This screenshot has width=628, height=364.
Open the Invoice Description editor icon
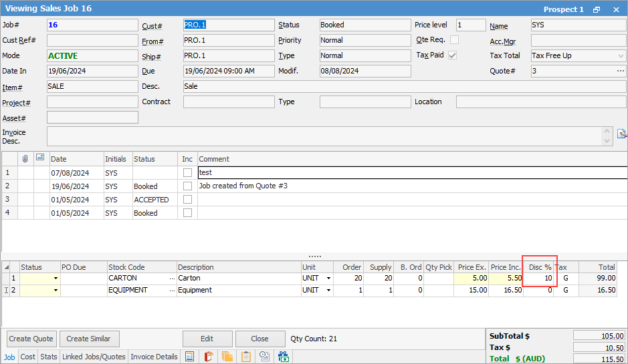point(621,133)
